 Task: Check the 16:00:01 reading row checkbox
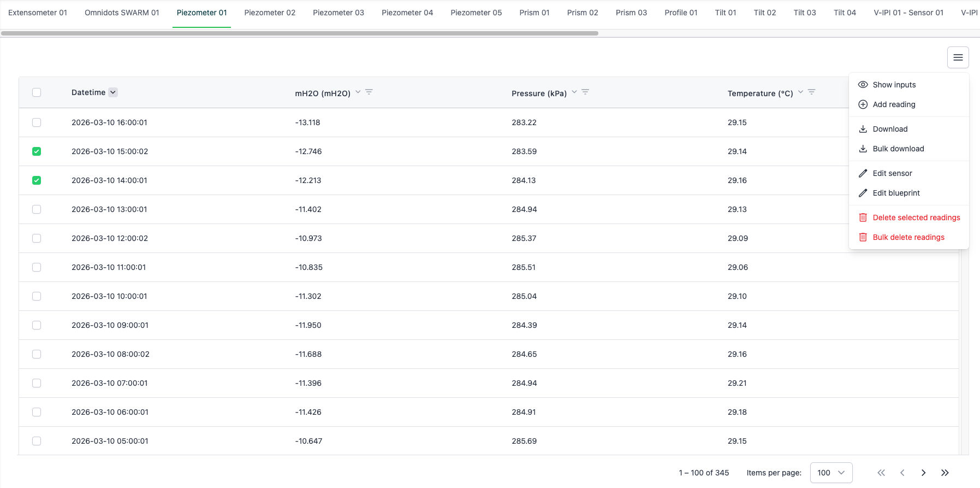pos(37,122)
